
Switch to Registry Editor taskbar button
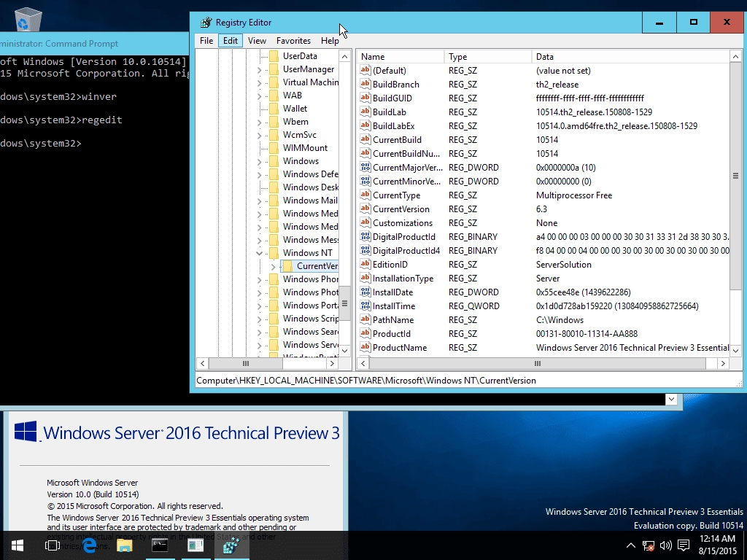tap(231, 545)
